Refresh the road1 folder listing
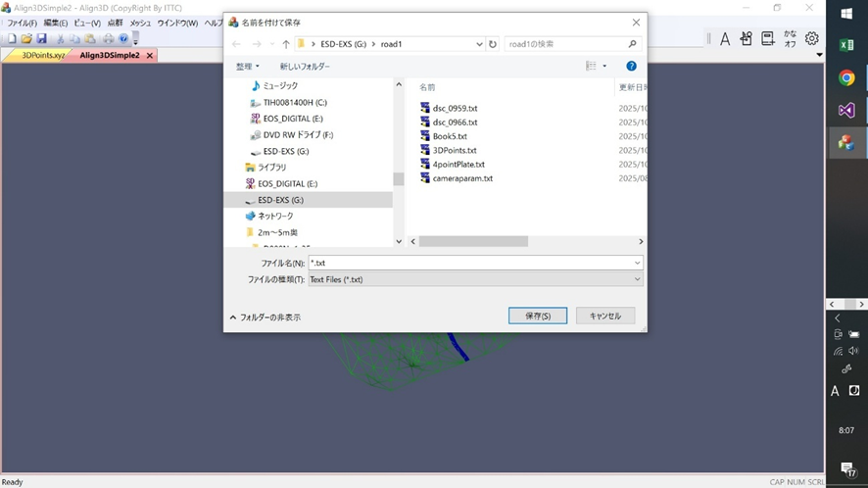This screenshot has height=488, width=868. [493, 44]
